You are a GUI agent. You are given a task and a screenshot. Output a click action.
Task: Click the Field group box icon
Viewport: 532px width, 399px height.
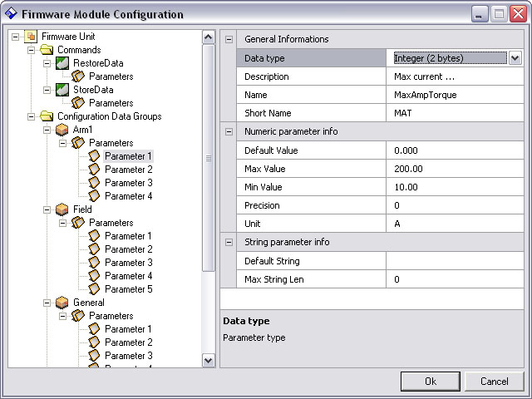62,209
